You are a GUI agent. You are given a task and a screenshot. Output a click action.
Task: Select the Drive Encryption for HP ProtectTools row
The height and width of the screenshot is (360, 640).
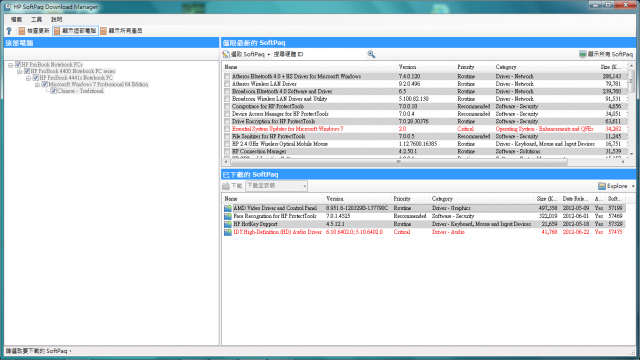click(426, 122)
